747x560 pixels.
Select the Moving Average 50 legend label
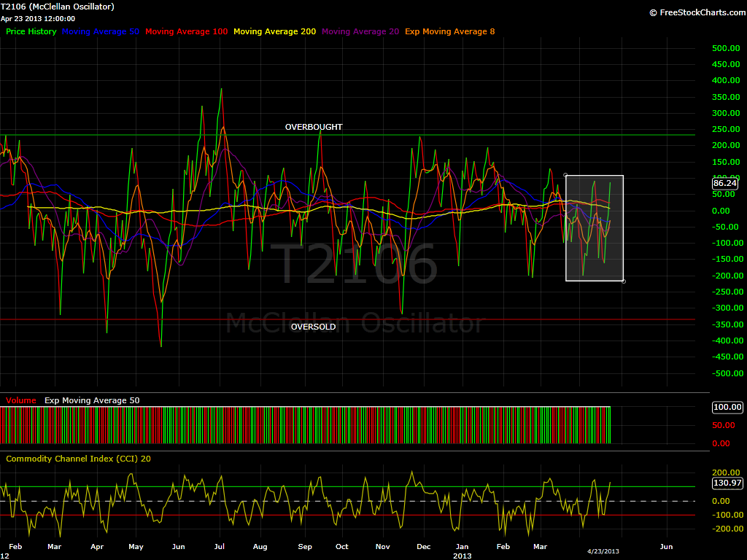coord(101,32)
